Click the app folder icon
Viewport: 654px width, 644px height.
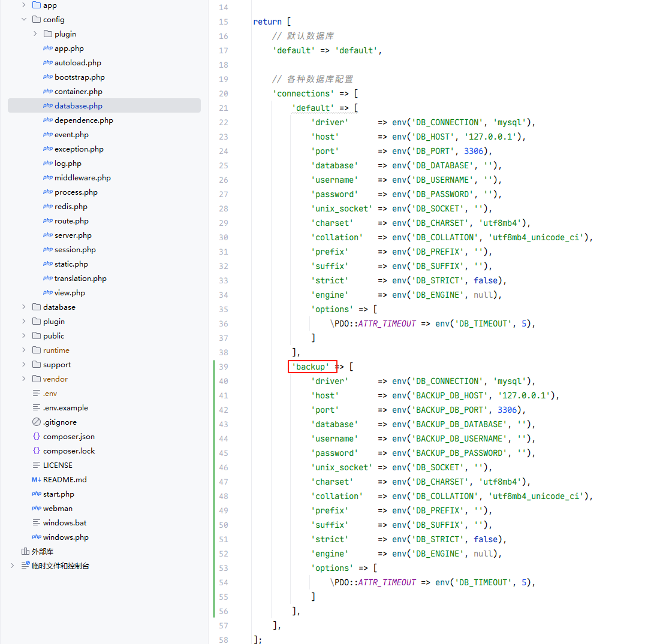[x=37, y=5]
